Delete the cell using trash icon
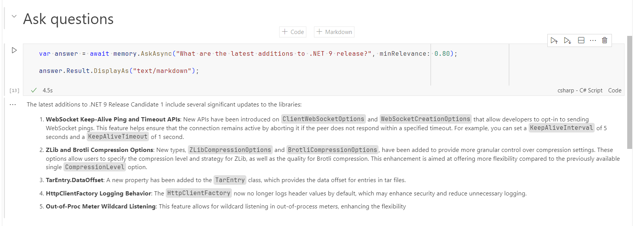 [605, 40]
